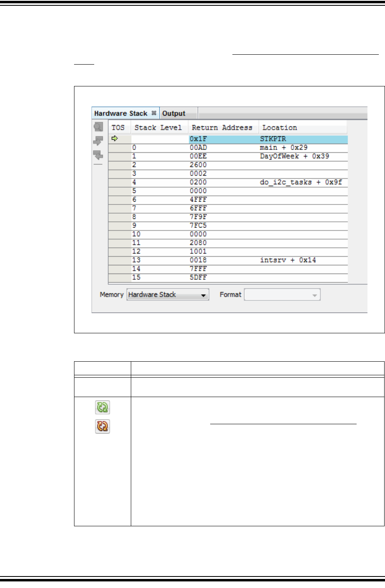Click the orange refresh icon
The width and height of the screenshot is (385, 588).
point(102,426)
